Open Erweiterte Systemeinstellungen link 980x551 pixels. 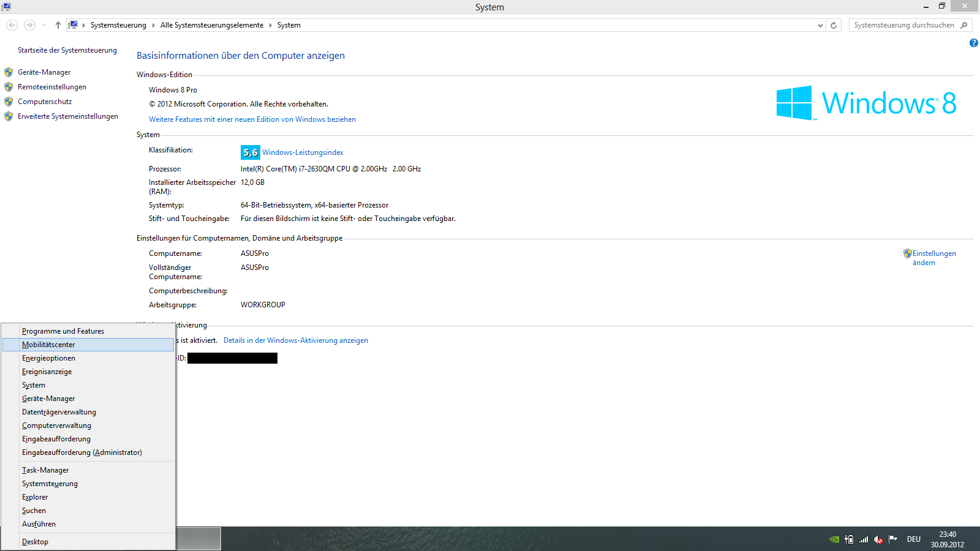coord(68,116)
